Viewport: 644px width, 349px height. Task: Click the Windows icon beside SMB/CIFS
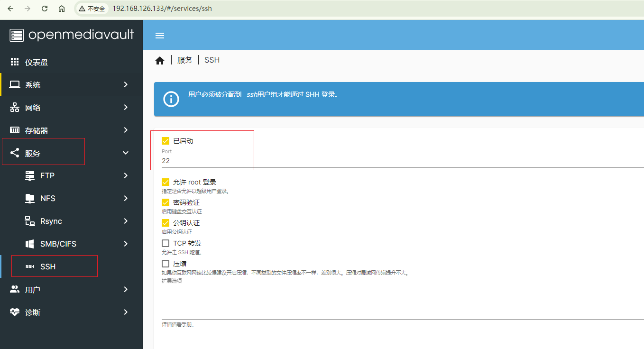tap(30, 244)
